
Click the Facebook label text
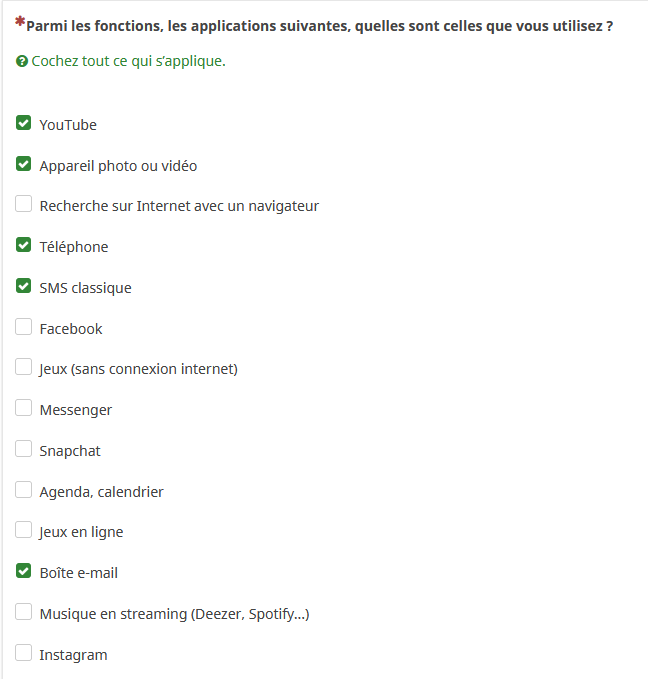click(x=71, y=329)
